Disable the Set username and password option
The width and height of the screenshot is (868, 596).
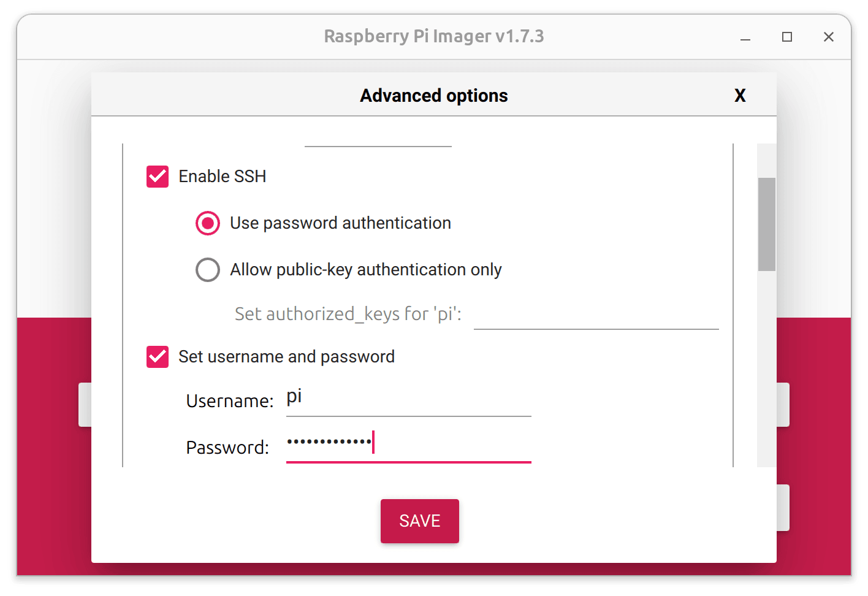pyautogui.click(x=158, y=356)
